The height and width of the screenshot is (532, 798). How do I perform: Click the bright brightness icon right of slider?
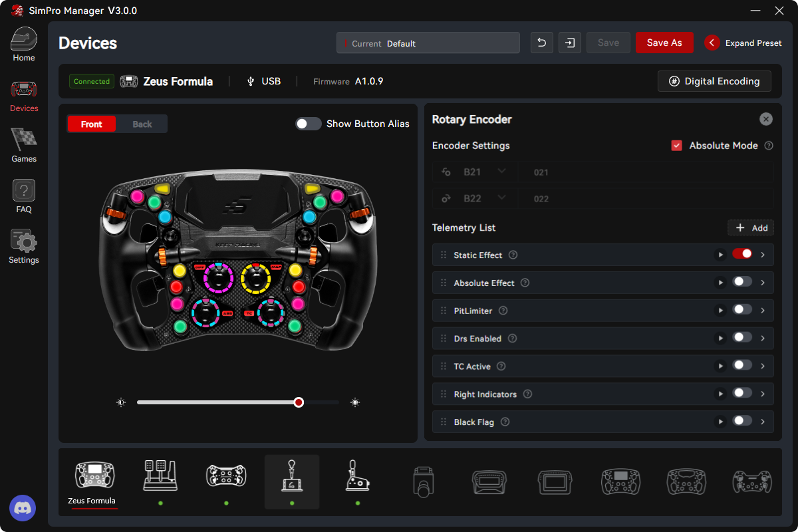tap(356, 402)
